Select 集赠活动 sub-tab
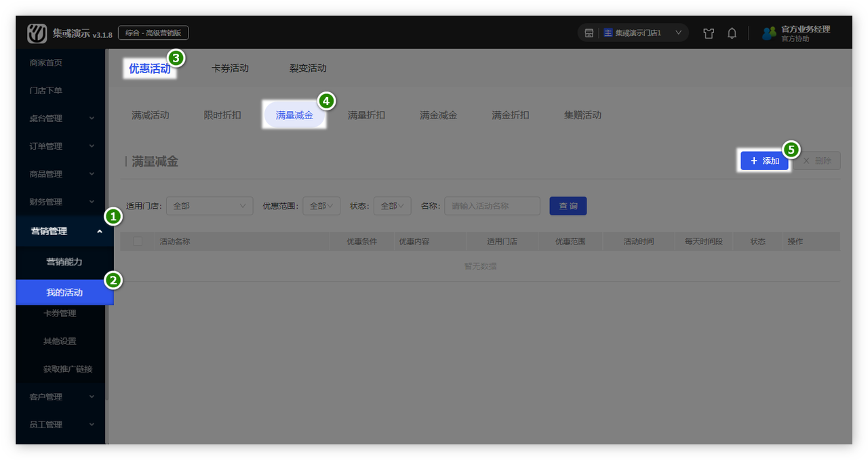 [583, 115]
